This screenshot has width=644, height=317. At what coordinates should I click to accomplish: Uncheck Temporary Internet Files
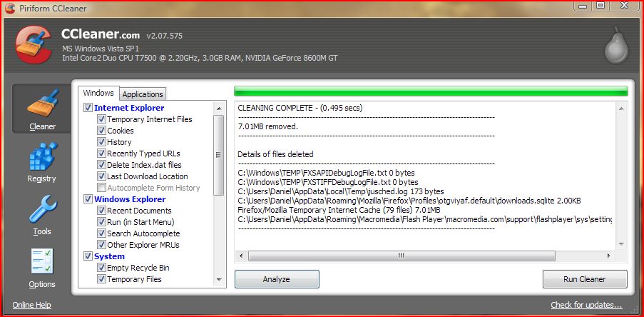click(101, 119)
